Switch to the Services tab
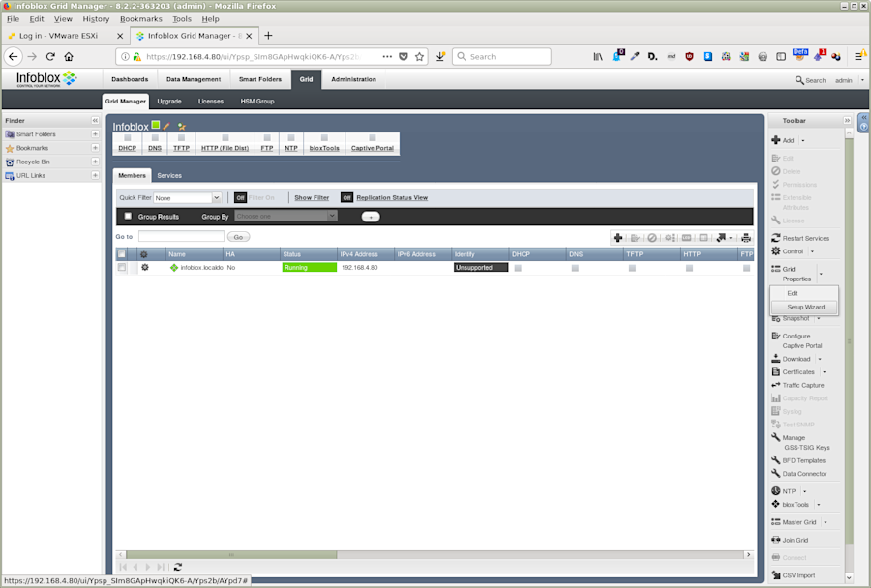Viewport: 871px width, 588px height. pos(169,175)
